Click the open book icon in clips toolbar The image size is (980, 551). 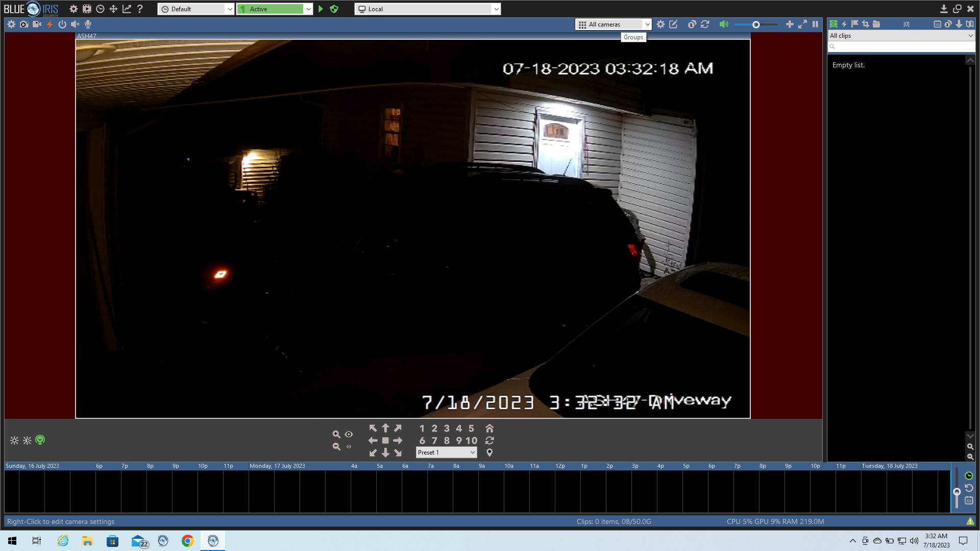(969, 24)
